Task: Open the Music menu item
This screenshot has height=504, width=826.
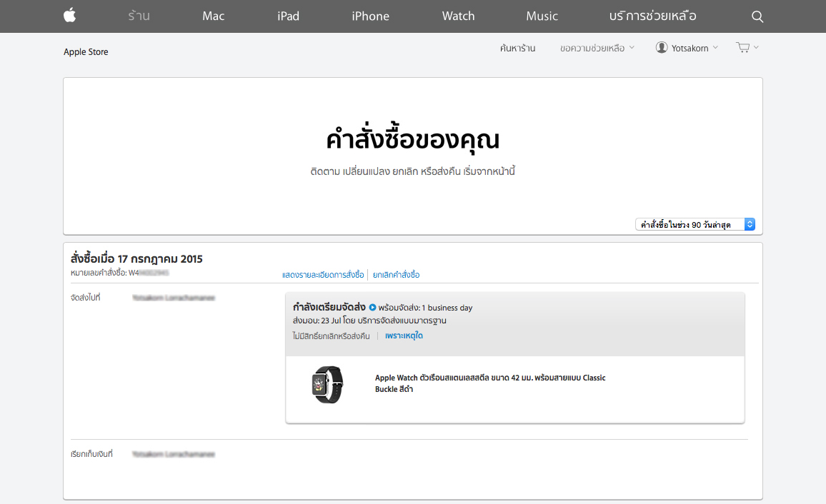Action: tap(542, 16)
